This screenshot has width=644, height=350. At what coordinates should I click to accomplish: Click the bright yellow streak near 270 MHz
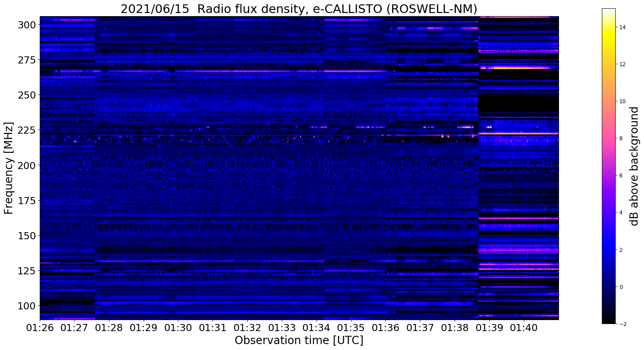(x=515, y=68)
